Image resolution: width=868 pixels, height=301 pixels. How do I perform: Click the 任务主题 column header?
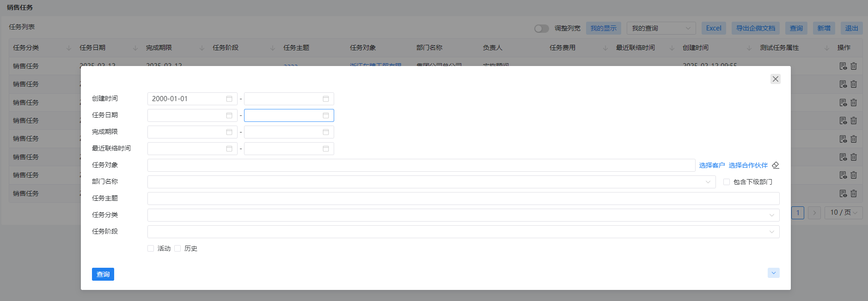coord(296,48)
